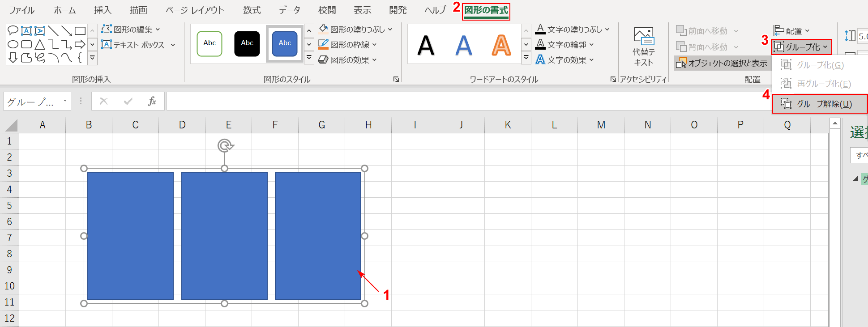Select the line arrow shape

[x=67, y=30]
